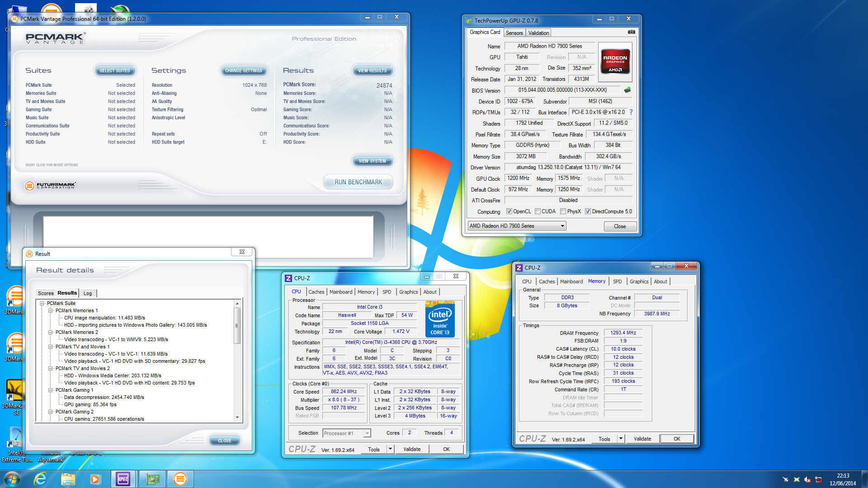Toggle the CUDA checkbox in GPU-Z
The height and width of the screenshot is (488, 868).
tap(538, 211)
